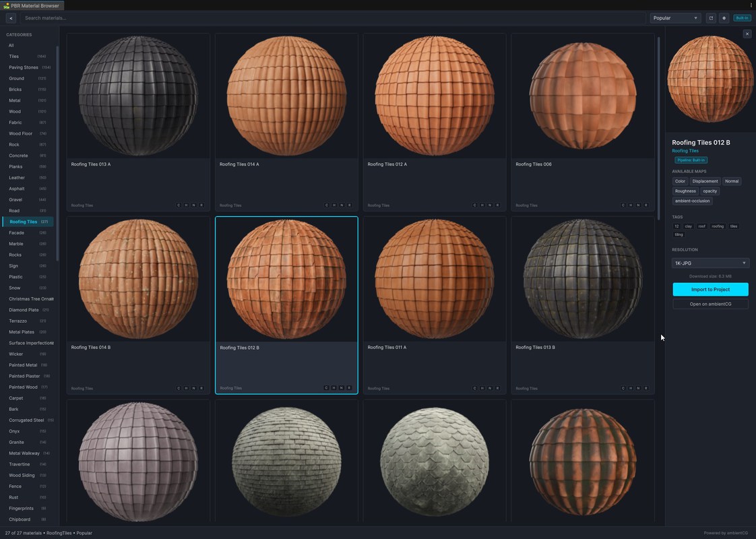Click the R map badge on Roofing Tiles 014 A
The height and width of the screenshot is (539, 756).
click(x=350, y=205)
